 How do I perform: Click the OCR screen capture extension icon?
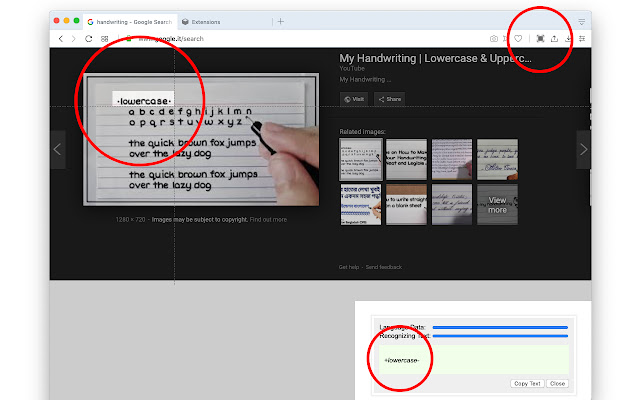541,39
